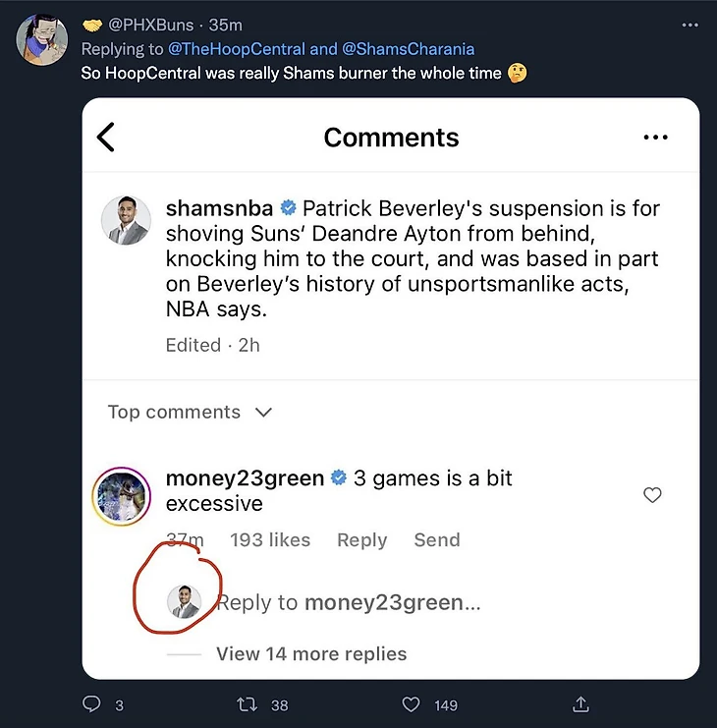Like the tweet with the heart icon
The image size is (717, 728).
pyautogui.click(x=413, y=703)
